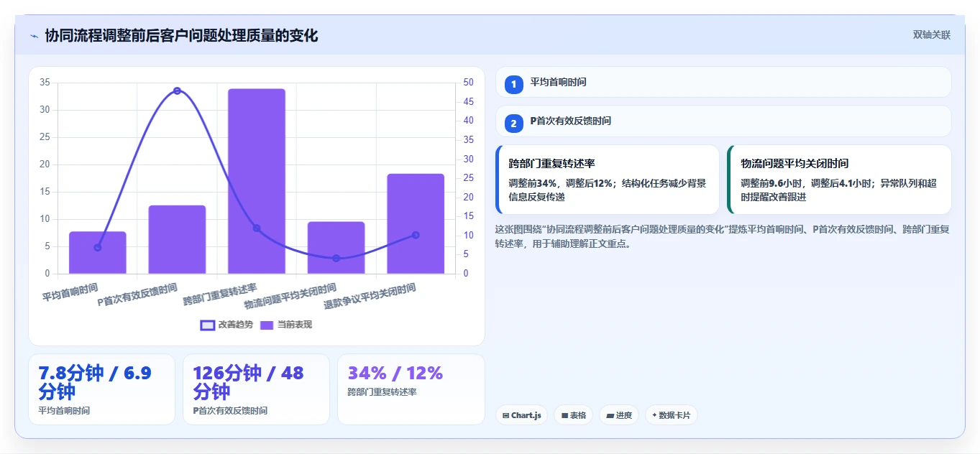Click the 表格 tag chip
This screenshot has height=454, width=980.
pos(573,415)
